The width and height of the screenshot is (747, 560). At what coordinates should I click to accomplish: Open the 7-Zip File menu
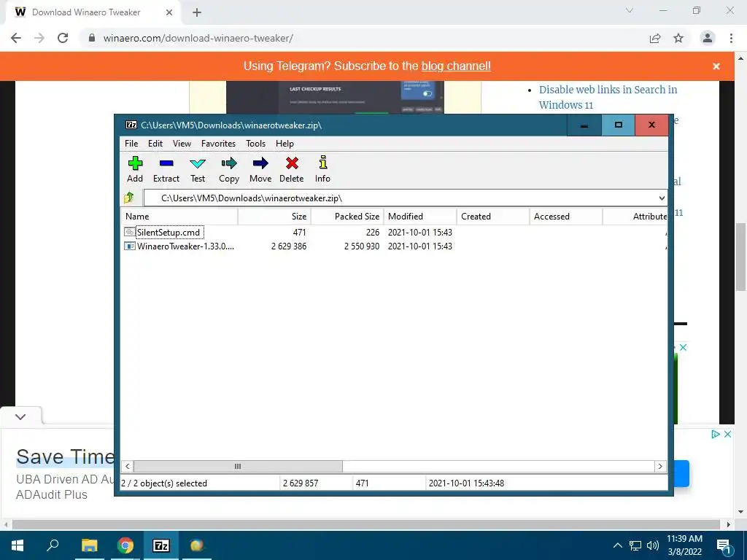click(x=131, y=144)
